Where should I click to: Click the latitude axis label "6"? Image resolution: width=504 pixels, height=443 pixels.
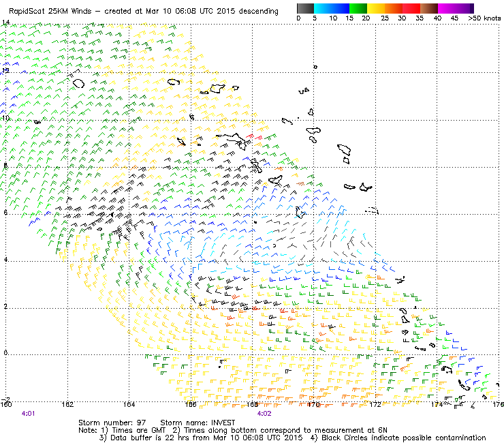tap(5, 213)
